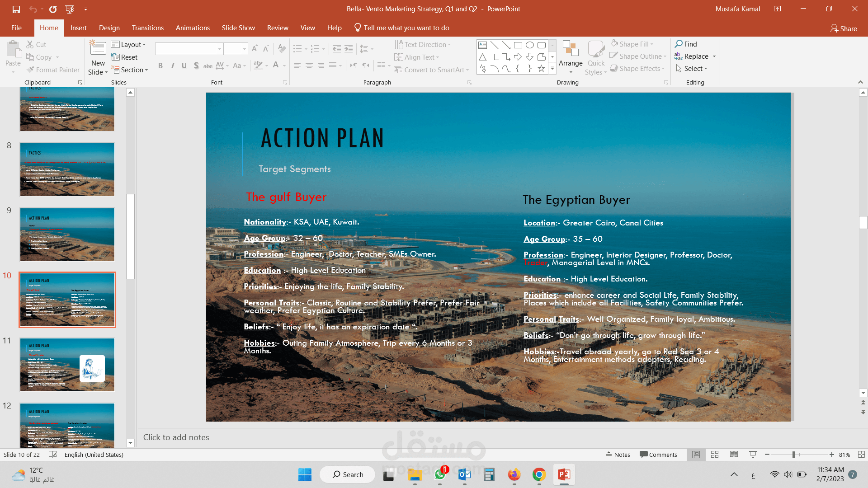The height and width of the screenshot is (488, 868).
Task: Start slideshow from beginning via quick access icon
Action: click(70, 9)
